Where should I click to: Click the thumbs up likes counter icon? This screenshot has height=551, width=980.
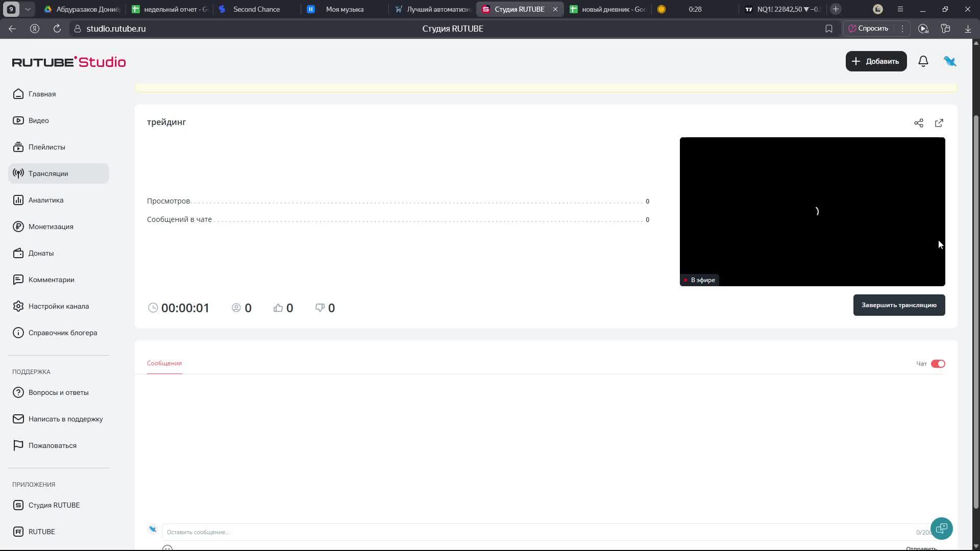278,308
